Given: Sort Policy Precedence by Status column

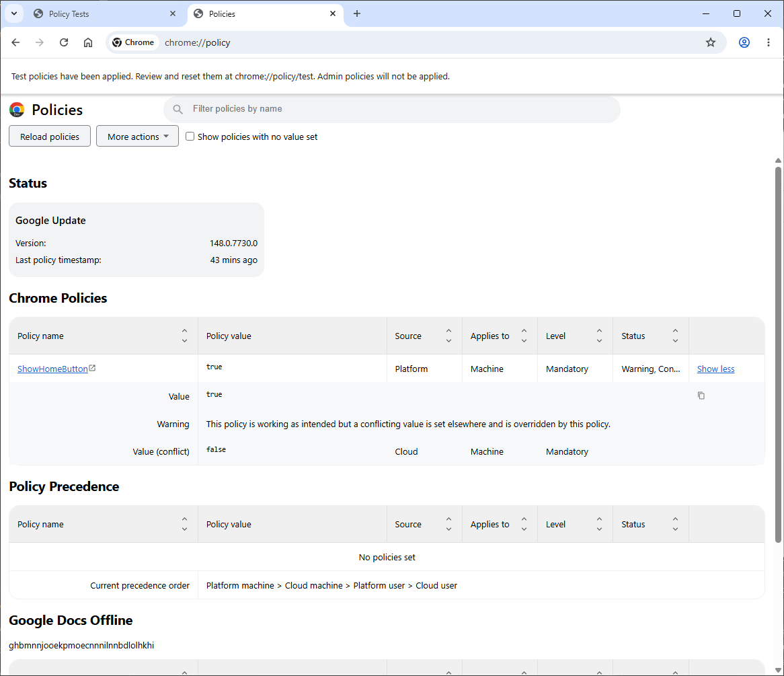Looking at the screenshot, I should click(x=675, y=524).
